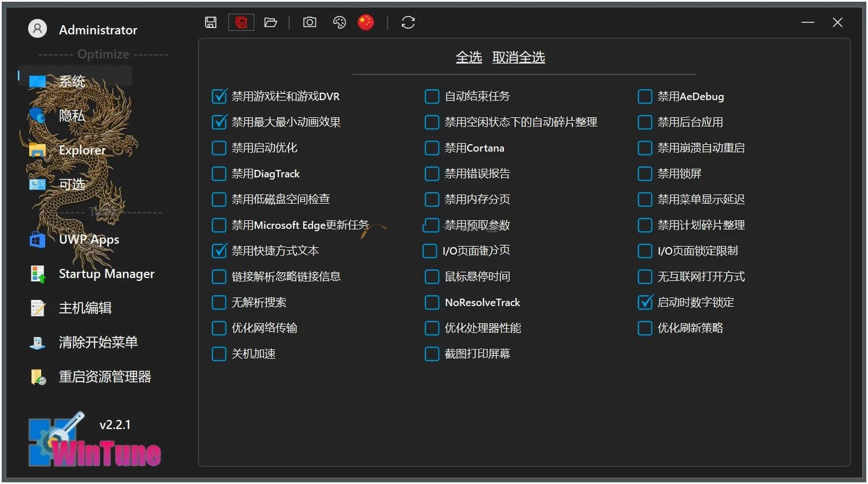
Task: Open theme settings via the palette icon
Action: click(339, 22)
